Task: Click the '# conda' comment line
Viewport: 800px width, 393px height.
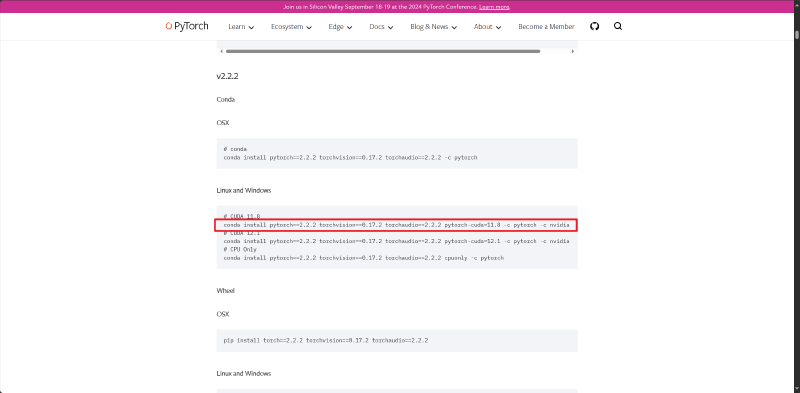Action: click(235, 149)
